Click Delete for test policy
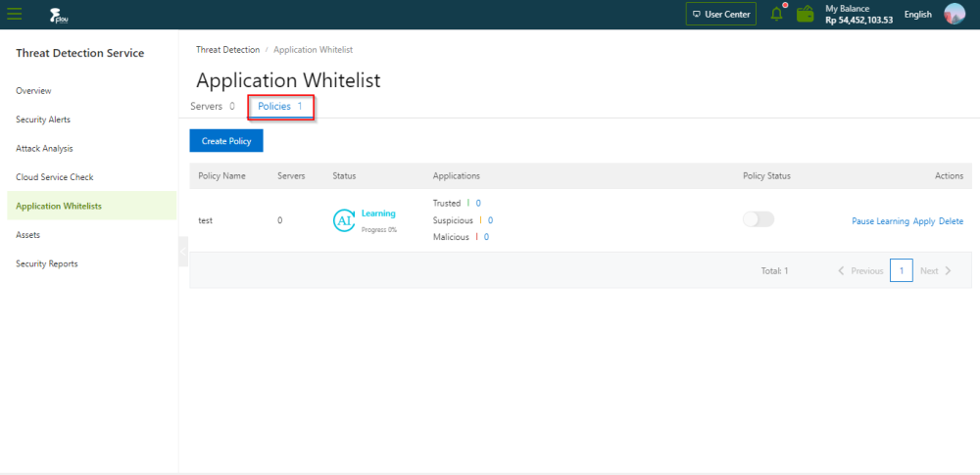980x475 pixels. pyautogui.click(x=951, y=221)
